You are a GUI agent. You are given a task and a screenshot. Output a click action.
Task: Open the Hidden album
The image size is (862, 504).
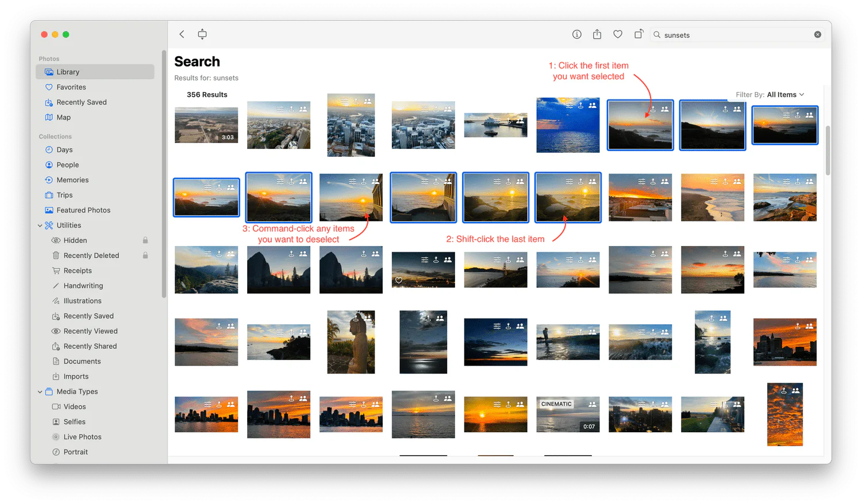[x=95, y=240]
